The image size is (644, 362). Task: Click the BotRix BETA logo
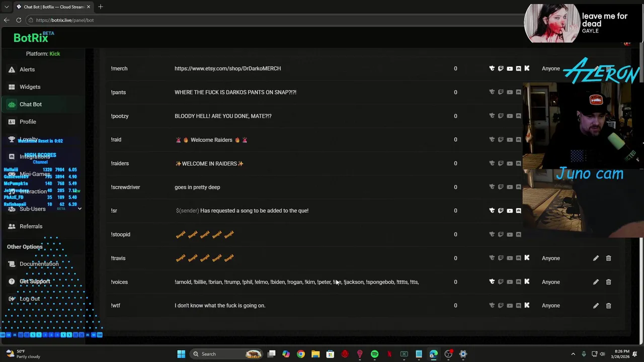[33, 37]
